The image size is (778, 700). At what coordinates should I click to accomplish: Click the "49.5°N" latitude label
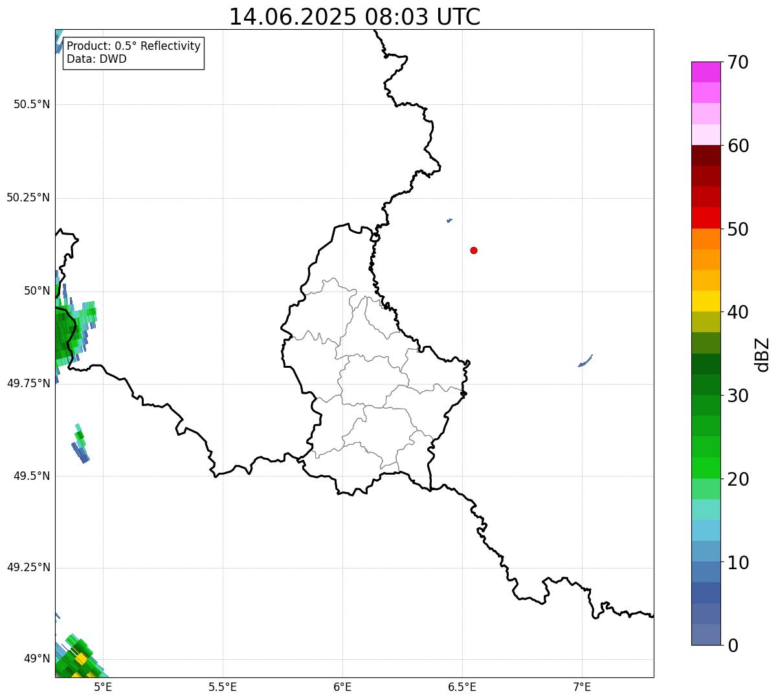point(31,475)
